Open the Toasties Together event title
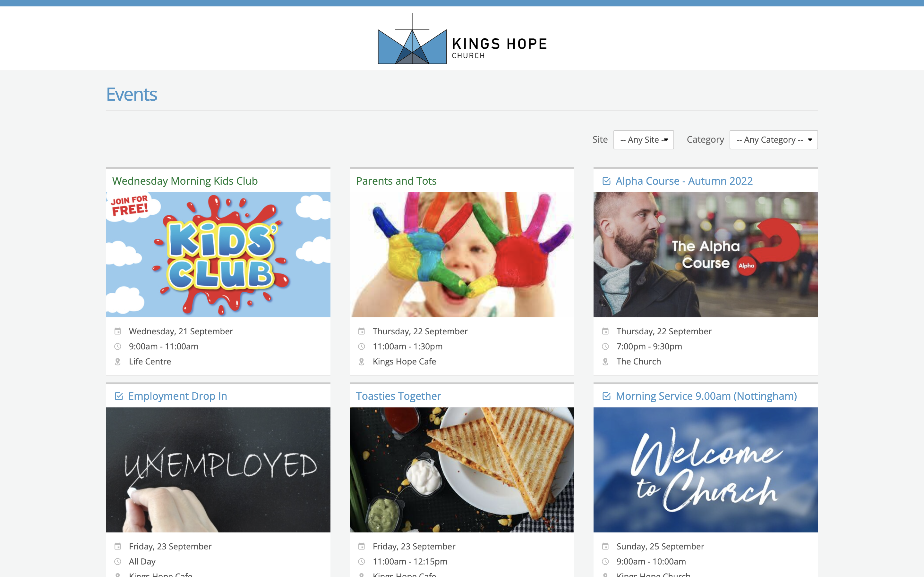Screen dimensions: 924x577 (x=398, y=396)
